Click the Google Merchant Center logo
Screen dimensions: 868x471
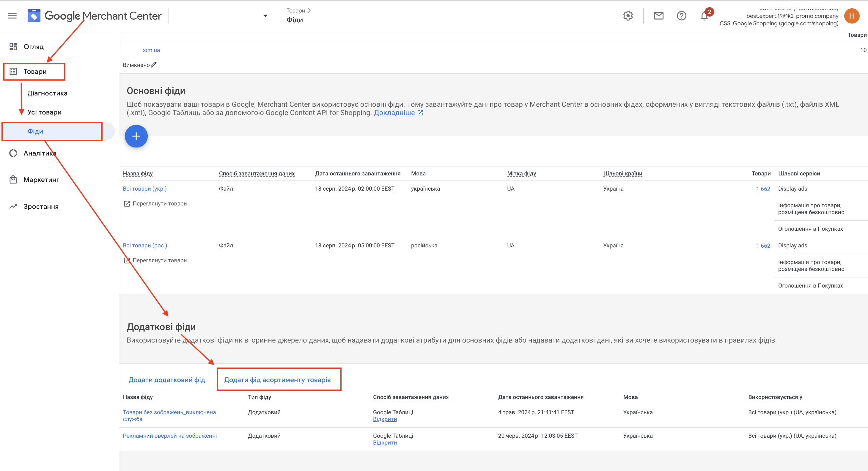click(94, 16)
